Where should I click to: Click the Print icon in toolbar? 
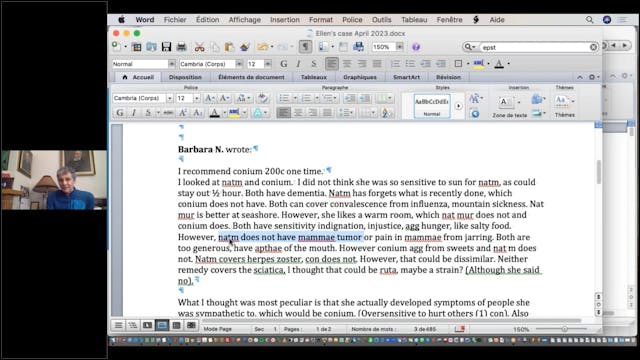coord(182,47)
